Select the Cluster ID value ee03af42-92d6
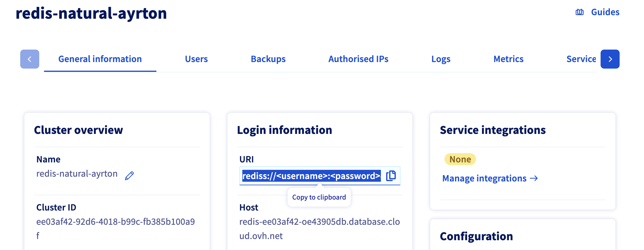This screenshot has height=250, width=644. [x=115, y=229]
